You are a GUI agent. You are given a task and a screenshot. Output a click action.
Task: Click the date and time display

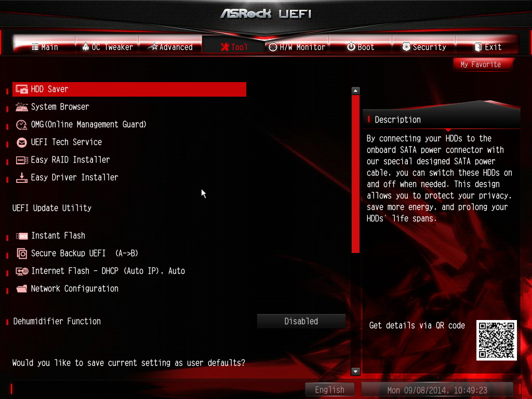tap(437, 390)
